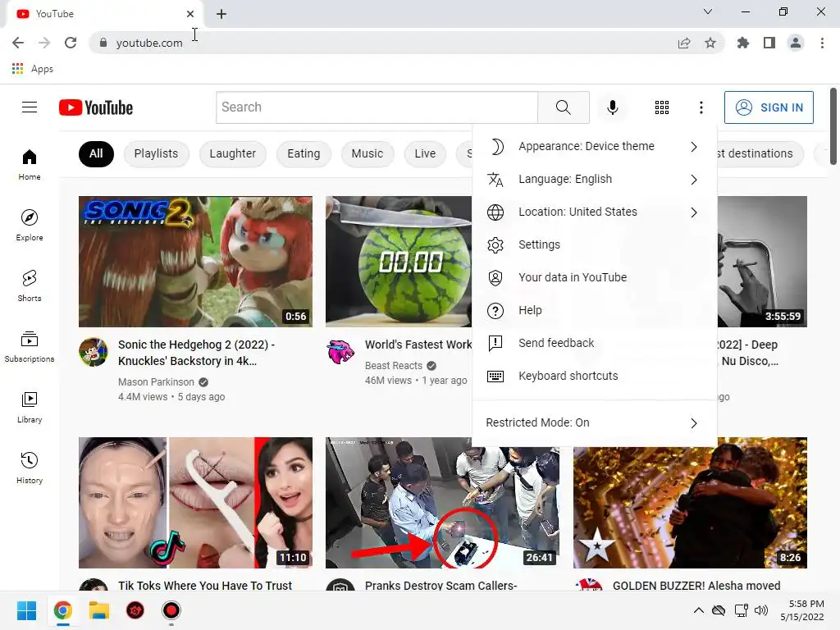840x630 pixels.
Task: Start voice search with the microphone icon
Action: click(612, 107)
